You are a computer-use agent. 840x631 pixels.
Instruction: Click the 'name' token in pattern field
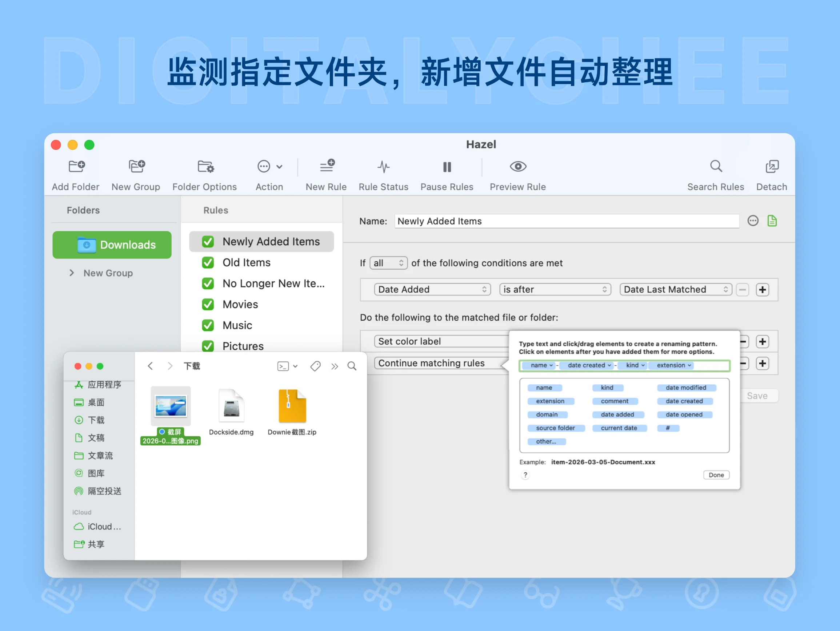(x=539, y=365)
